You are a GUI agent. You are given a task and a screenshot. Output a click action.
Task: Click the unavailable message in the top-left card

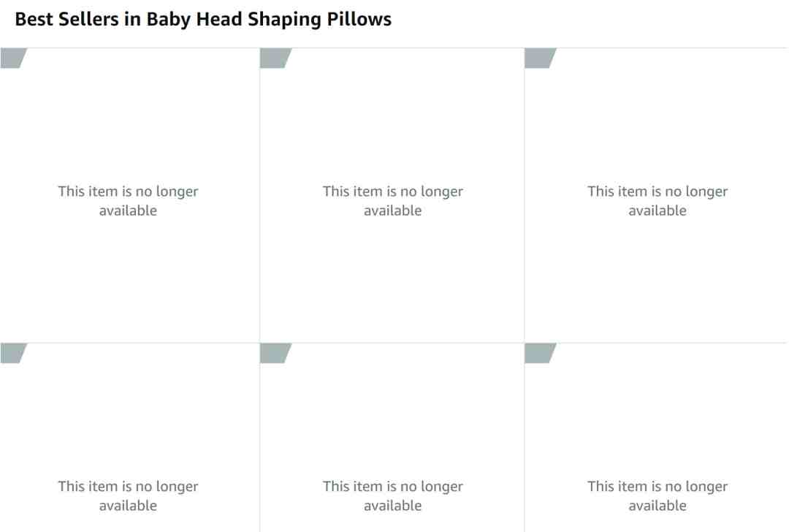(129, 201)
